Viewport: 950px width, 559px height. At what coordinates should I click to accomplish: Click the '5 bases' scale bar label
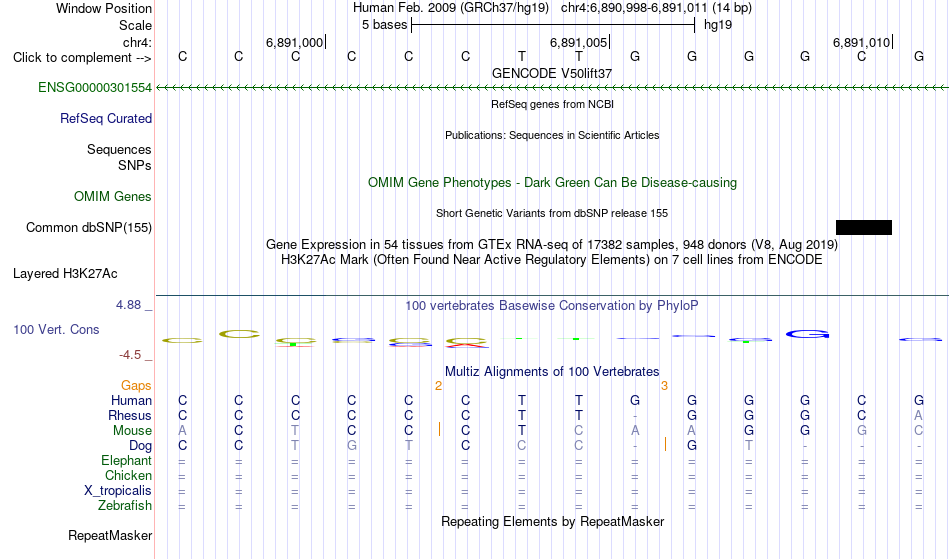tap(385, 25)
